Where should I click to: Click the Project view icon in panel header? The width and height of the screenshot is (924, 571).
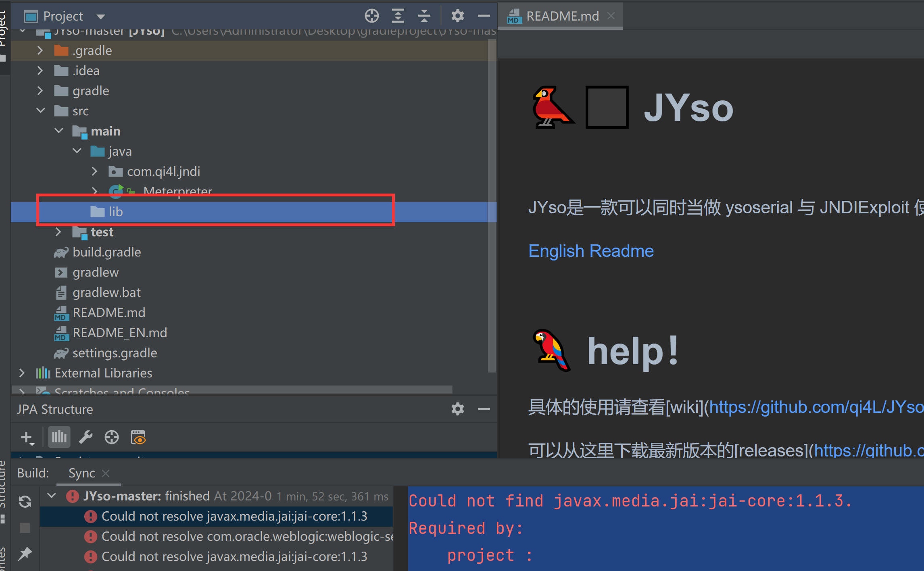31,17
